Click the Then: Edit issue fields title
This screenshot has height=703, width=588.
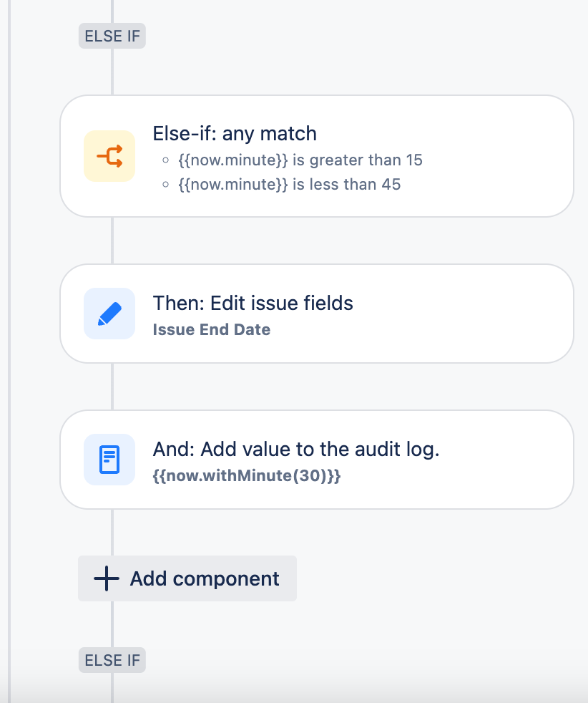[253, 303]
